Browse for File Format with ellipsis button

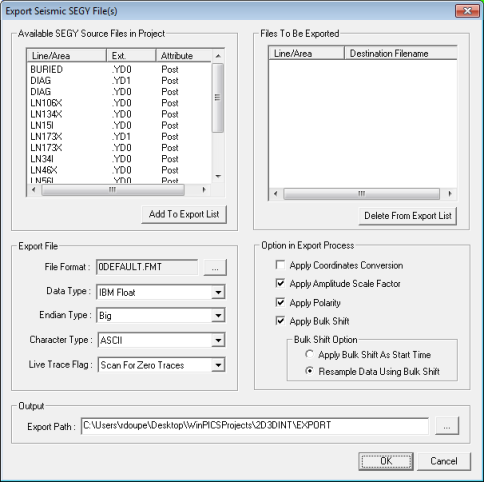tap(215, 268)
